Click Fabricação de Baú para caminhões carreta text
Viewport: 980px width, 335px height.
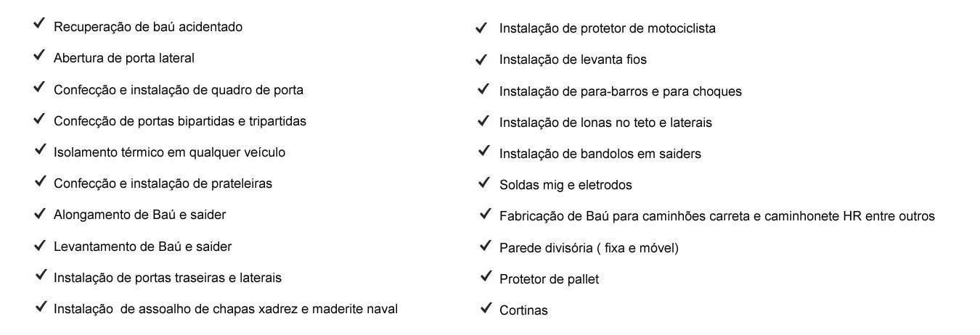coord(717,216)
